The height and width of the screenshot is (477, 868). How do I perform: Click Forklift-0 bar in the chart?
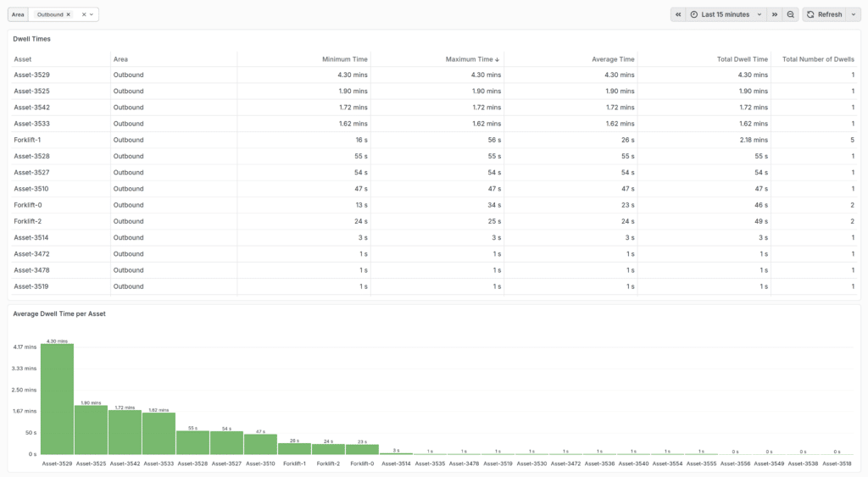[x=362, y=449]
